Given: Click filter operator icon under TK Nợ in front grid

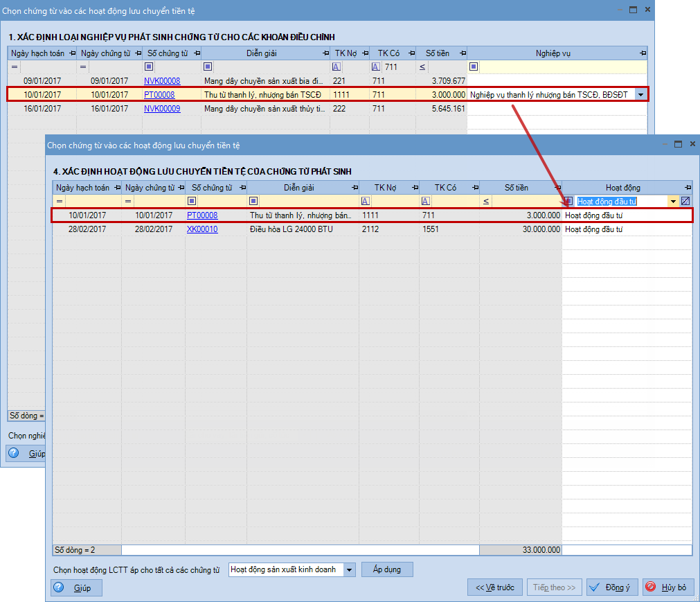Looking at the screenshot, I should (x=365, y=202).
